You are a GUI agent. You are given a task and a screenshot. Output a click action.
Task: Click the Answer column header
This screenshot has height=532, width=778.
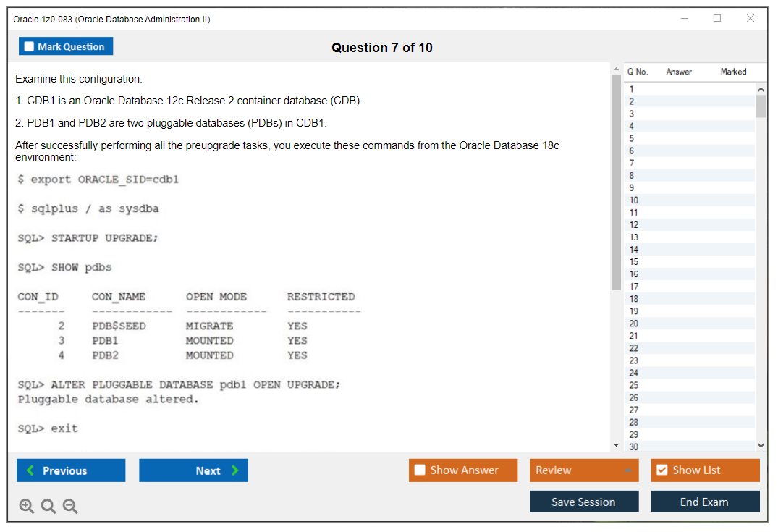[677, 72]
